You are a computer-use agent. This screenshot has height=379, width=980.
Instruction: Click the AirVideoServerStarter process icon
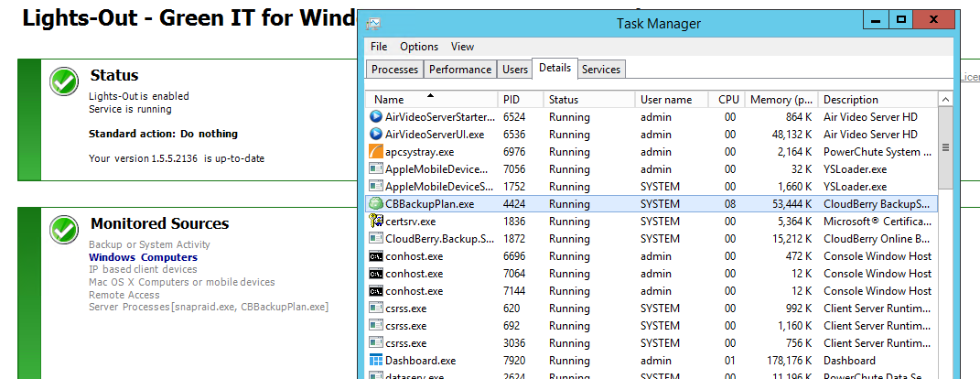[376, 117]
